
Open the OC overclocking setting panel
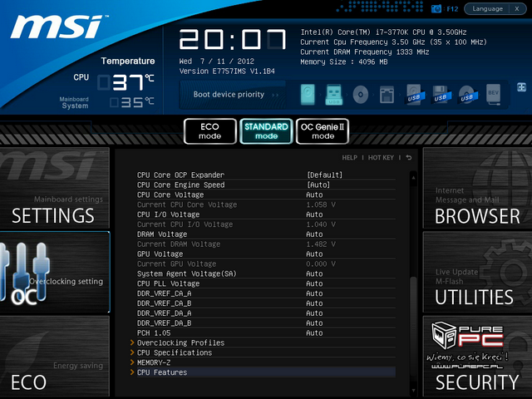[55, 272]
